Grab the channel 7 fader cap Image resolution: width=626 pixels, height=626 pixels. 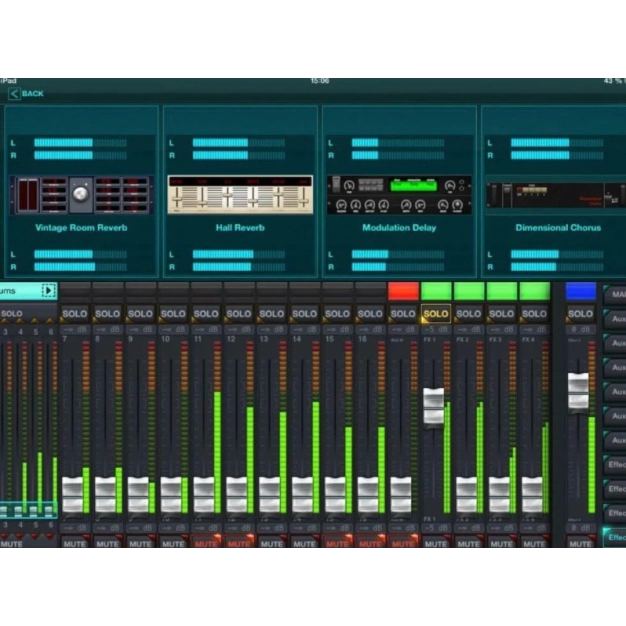point(73,495)
